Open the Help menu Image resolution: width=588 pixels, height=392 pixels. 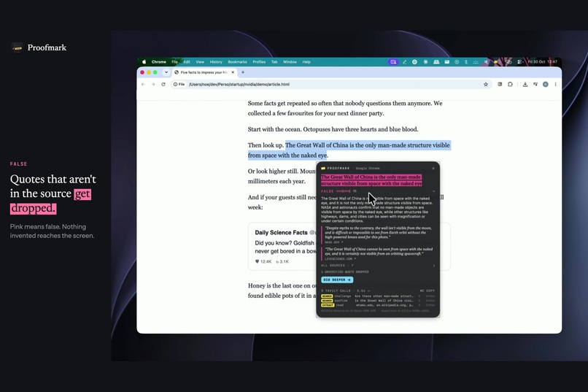coord(306,62)
